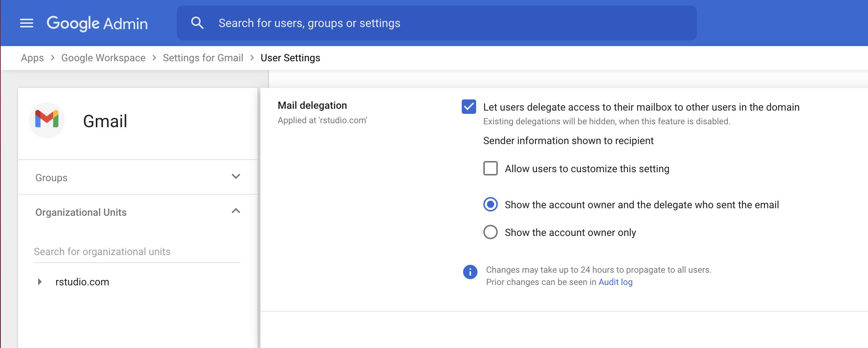The width and height of the screenshot is (868, 348).
Task: Click Applied at 'rstudio.com' text
Action: pos(322,120)
